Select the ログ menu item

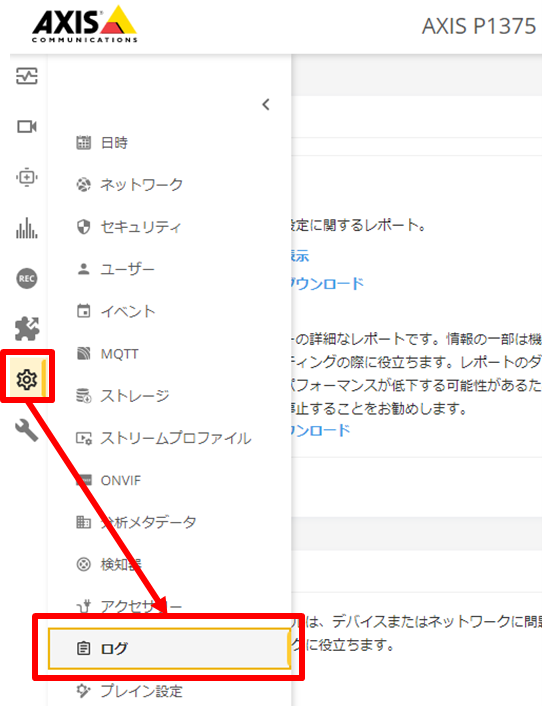pos(169,648)
